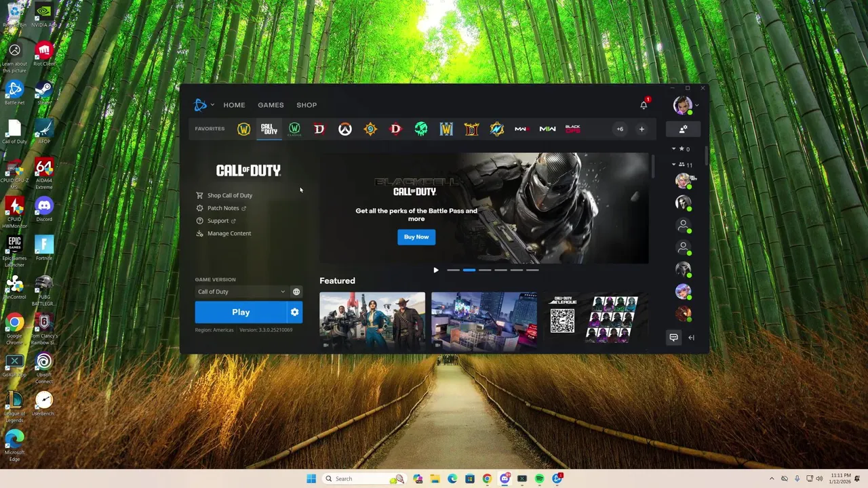Open the Diablo II Resurrected icon
The width and height of the screenshot is (868, 488).
tap(472, 129)
